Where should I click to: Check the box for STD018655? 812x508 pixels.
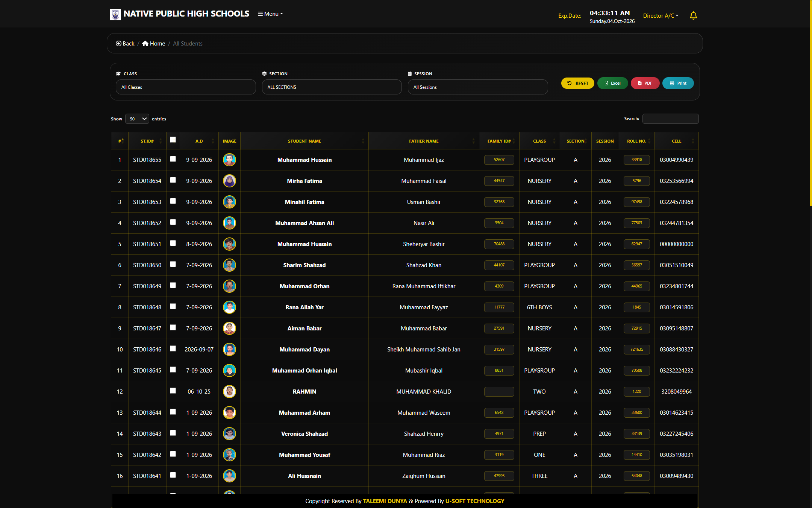pos(173,159)
